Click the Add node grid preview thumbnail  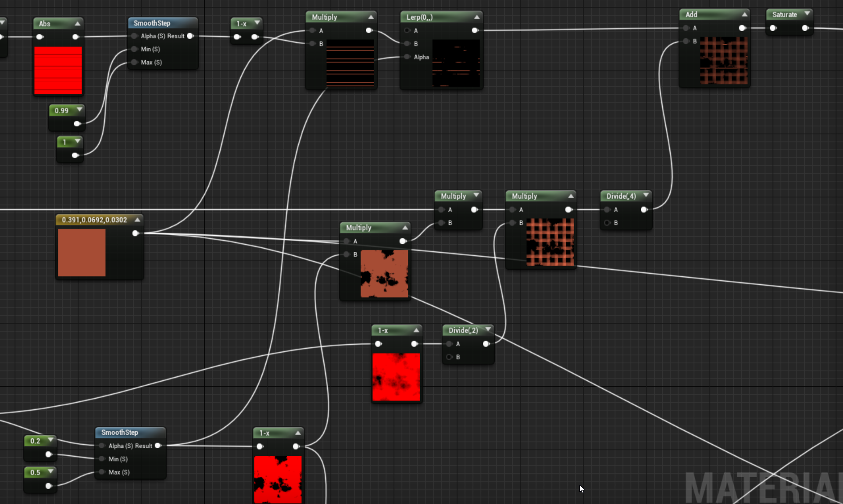coord(724,61)
